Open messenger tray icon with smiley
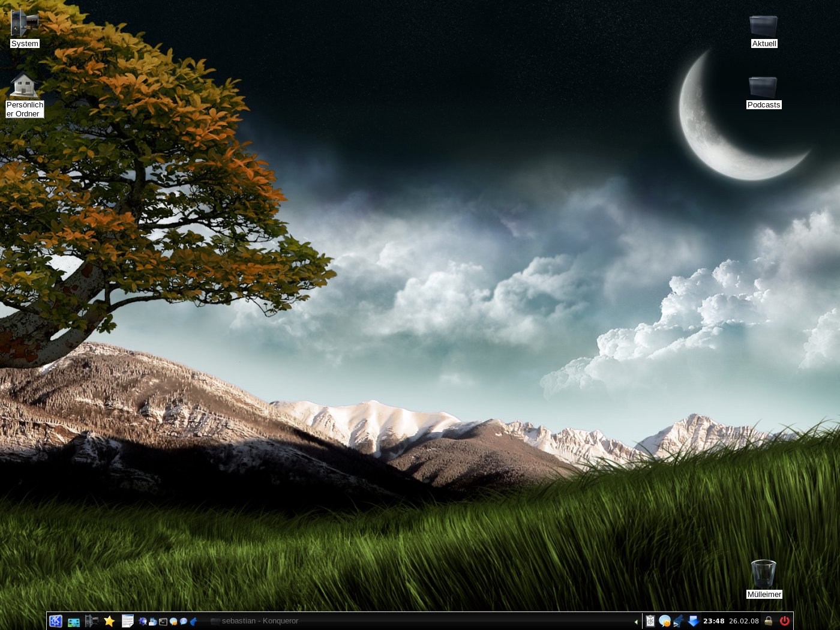This screenshot has height=630, width=840. 665,621
